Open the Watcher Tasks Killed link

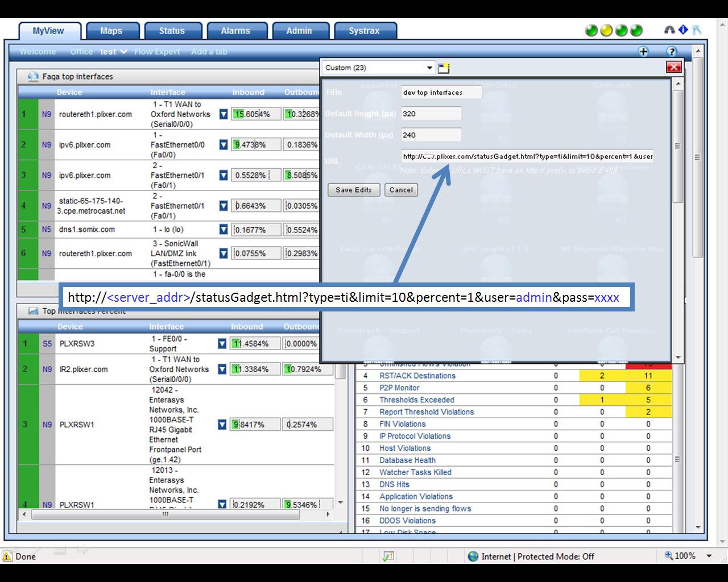(415, 472)
